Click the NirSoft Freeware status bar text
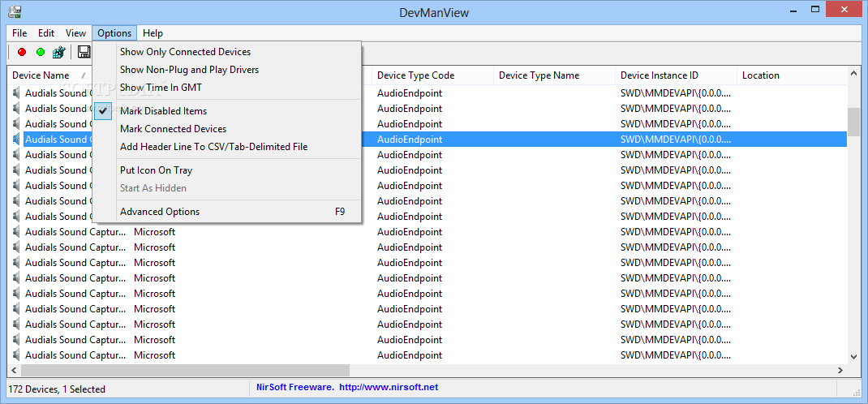 (294, 388)
